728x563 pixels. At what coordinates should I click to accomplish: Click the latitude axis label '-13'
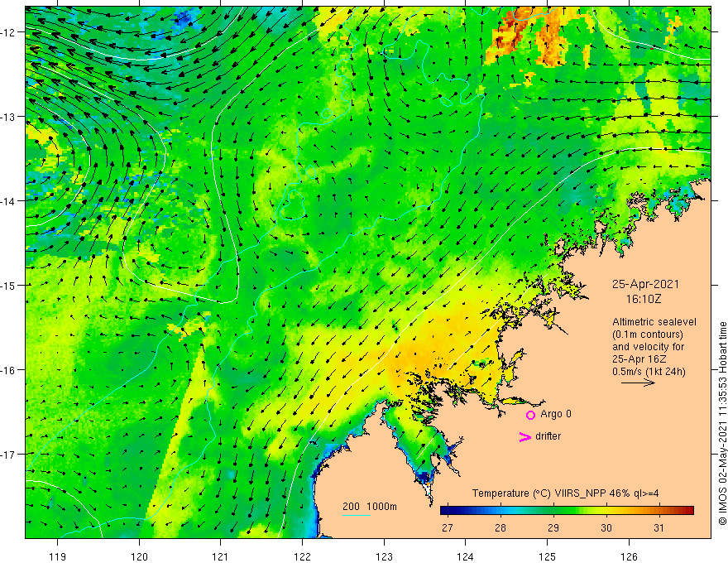pos(8,117)
